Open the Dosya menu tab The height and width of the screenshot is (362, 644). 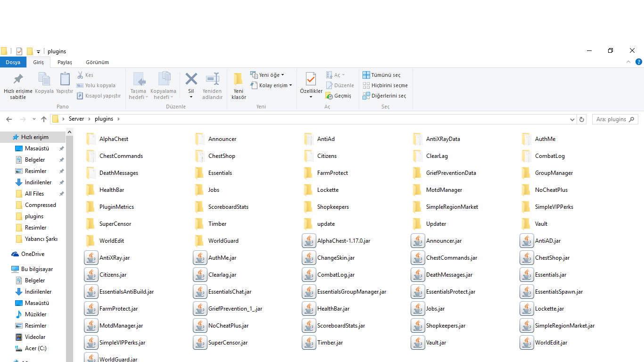coord(13,62)
